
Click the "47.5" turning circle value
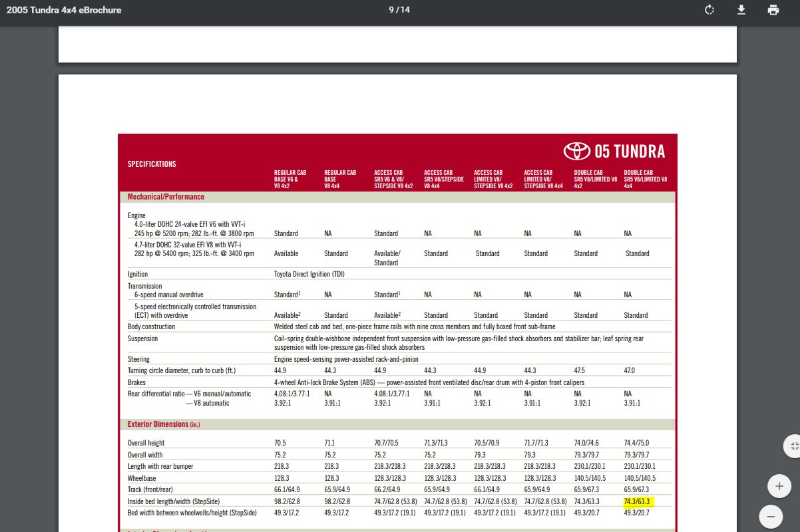pyautogui.click(x=581, y=370)
